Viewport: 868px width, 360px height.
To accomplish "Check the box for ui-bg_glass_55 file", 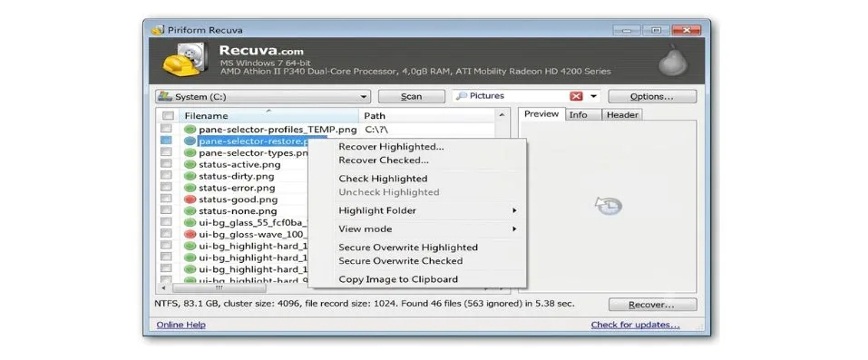I will [x=166, y=222].
